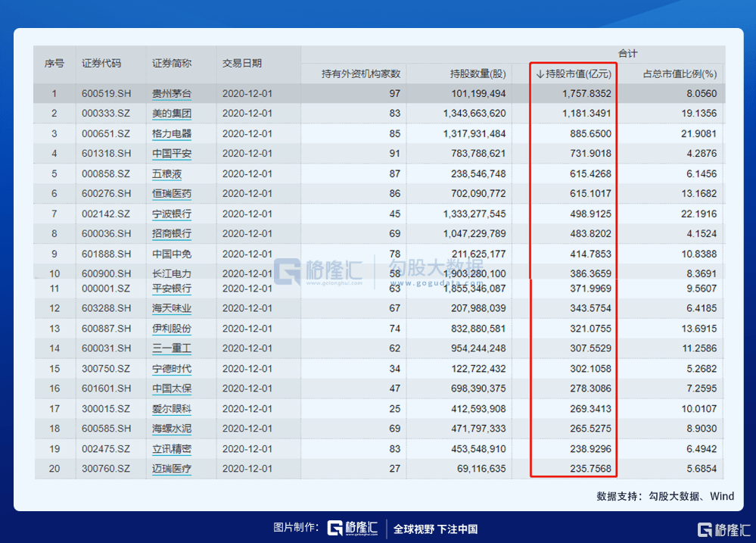
Task: Select the security code 300760.SZ
Action: coord(106,469)
